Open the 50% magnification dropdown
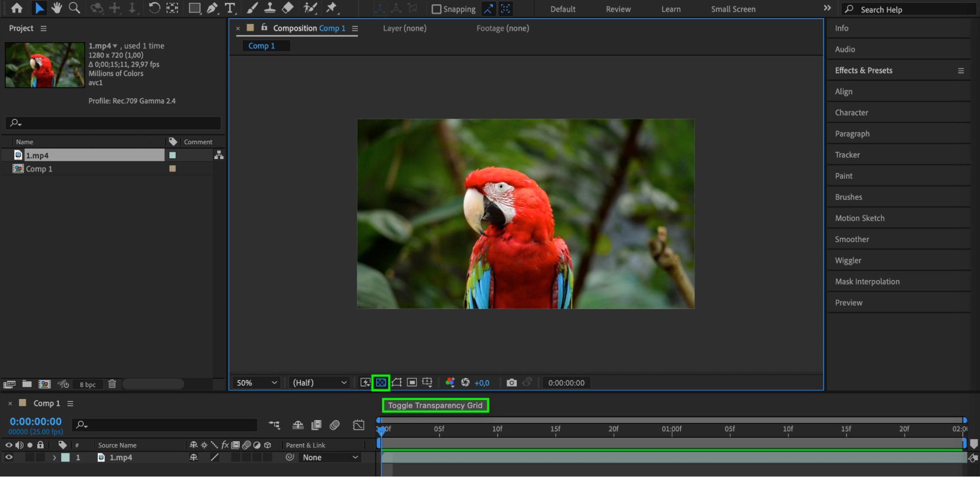Viewport: 980px width, 477px height. (x=256, y=382)
